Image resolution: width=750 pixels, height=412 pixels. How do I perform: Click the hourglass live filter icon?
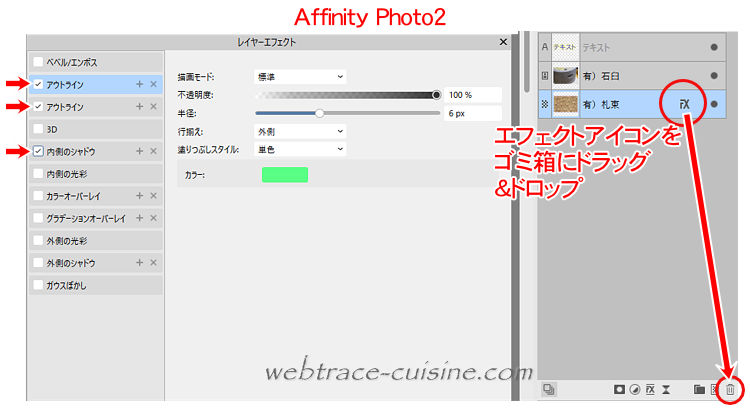tap(666, 389)
